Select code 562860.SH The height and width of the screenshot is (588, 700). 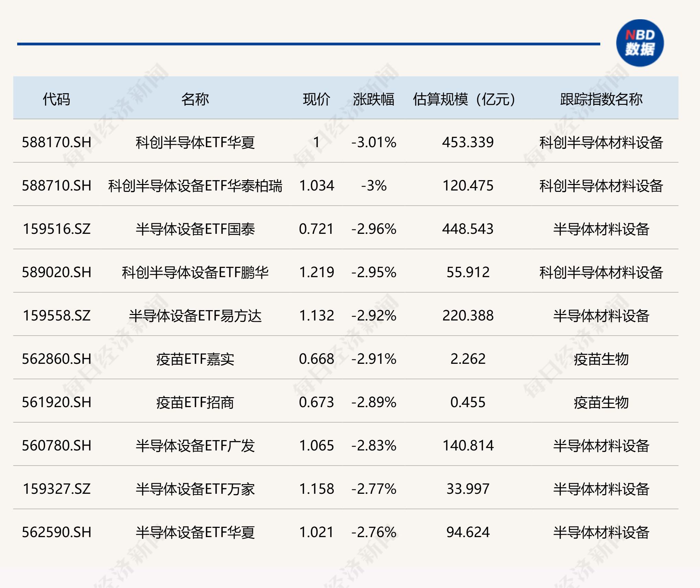[57, 359]
